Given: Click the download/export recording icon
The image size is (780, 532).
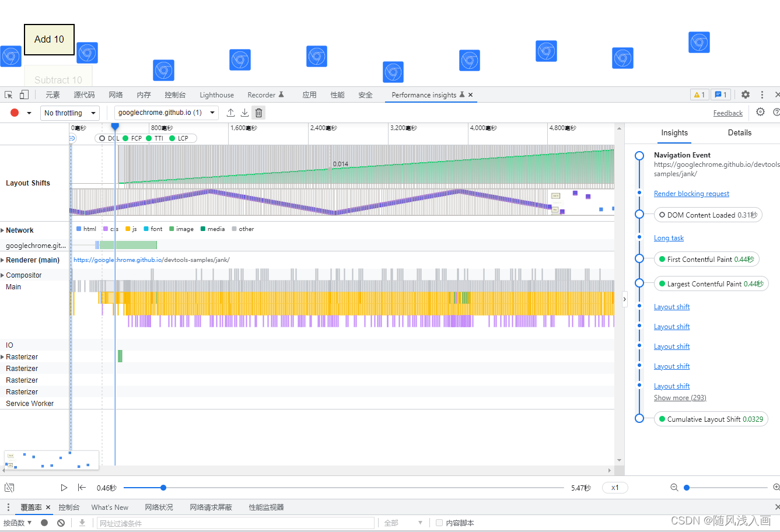Looking at the screenshot, I should (244, 113).
